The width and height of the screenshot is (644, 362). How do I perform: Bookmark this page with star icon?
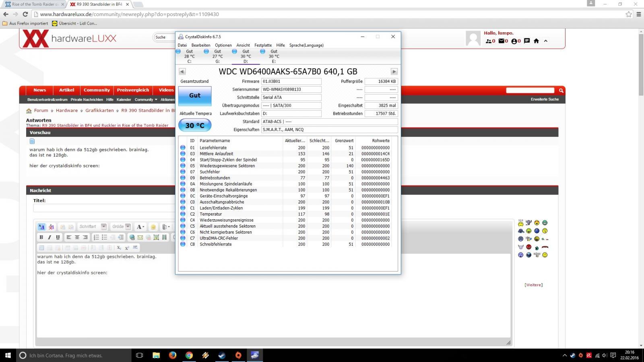click(629, 14)
